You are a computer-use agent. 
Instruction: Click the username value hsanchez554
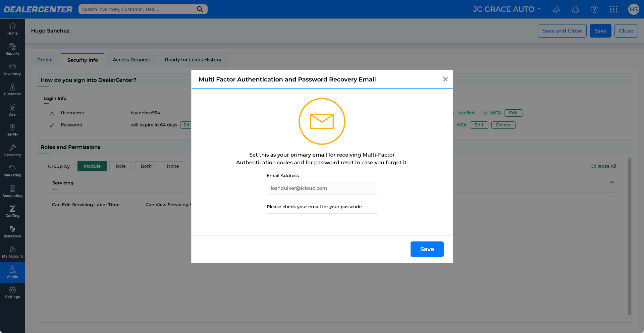(146, 113)
